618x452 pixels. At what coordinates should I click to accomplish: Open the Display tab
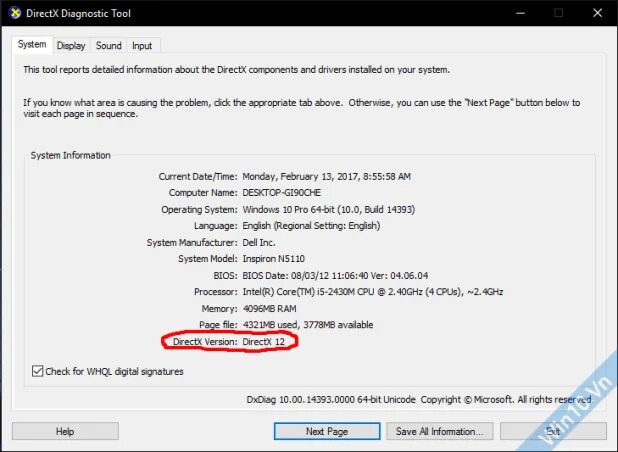(x=71, y=46)
